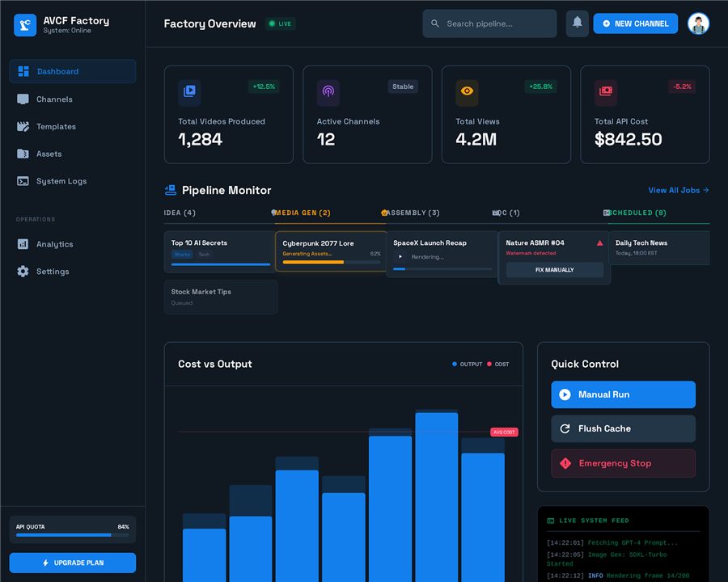Open the Top 10 AI Secrets card
The image size is (728, 582).
tap(220, 251)
